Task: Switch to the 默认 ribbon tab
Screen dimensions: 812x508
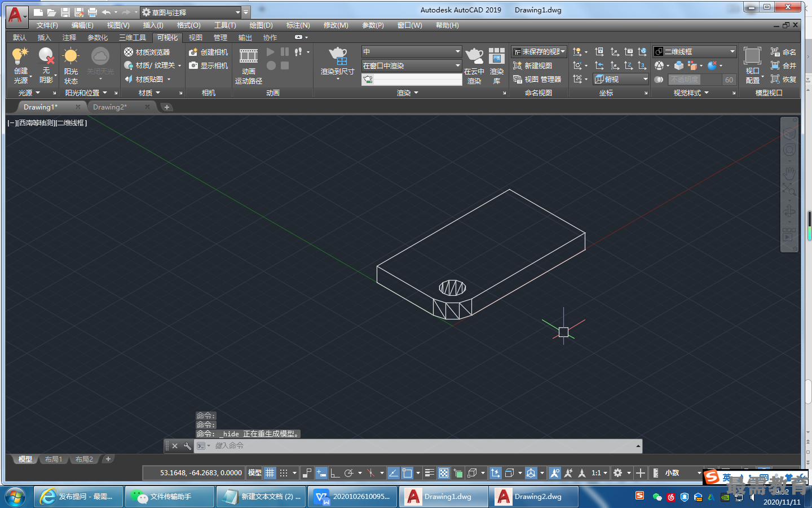Action: pyautogui.click(x=20, y=38)
